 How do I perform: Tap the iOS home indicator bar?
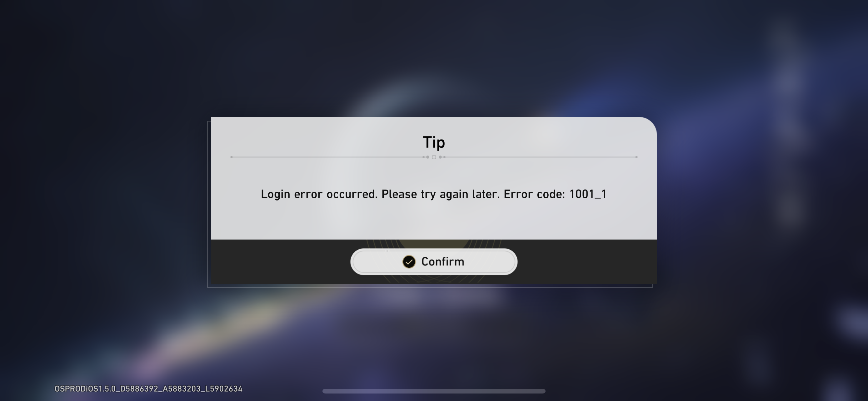434,391
